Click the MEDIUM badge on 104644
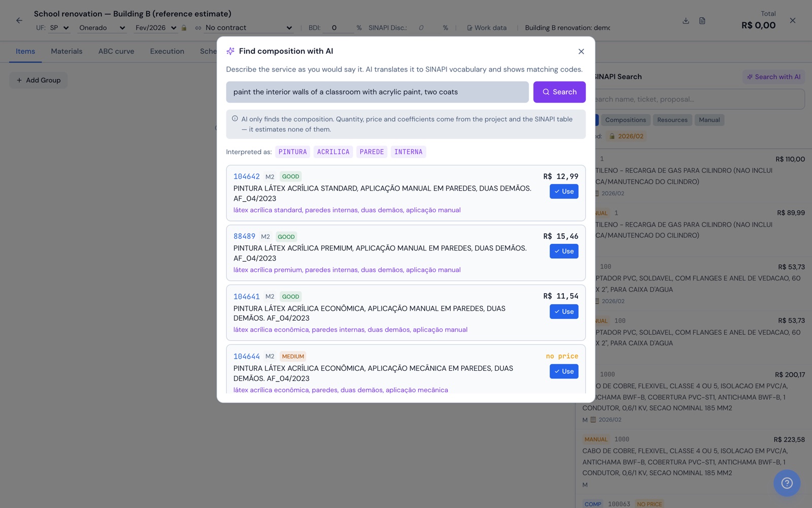This screenshot has height=508, width=812. coord(293,356)
